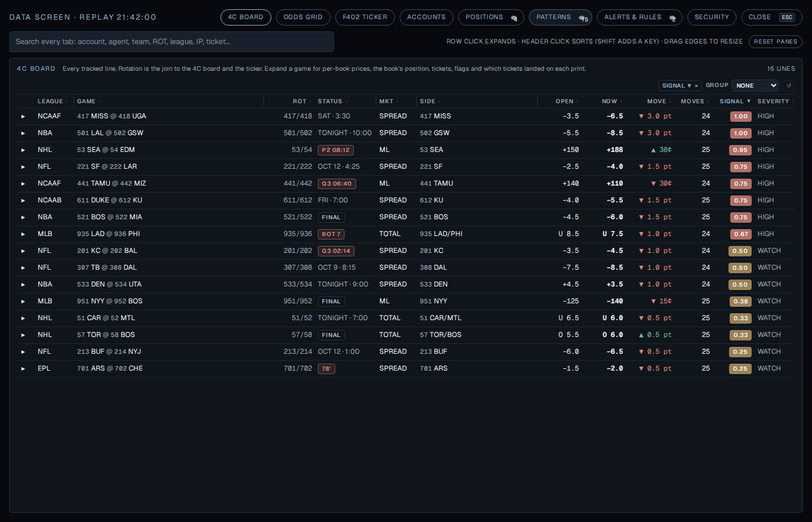Click the 1.00 signal badge for NCAAF MISS
Screen dimensions: 812x522
click(x=741, y=117)
